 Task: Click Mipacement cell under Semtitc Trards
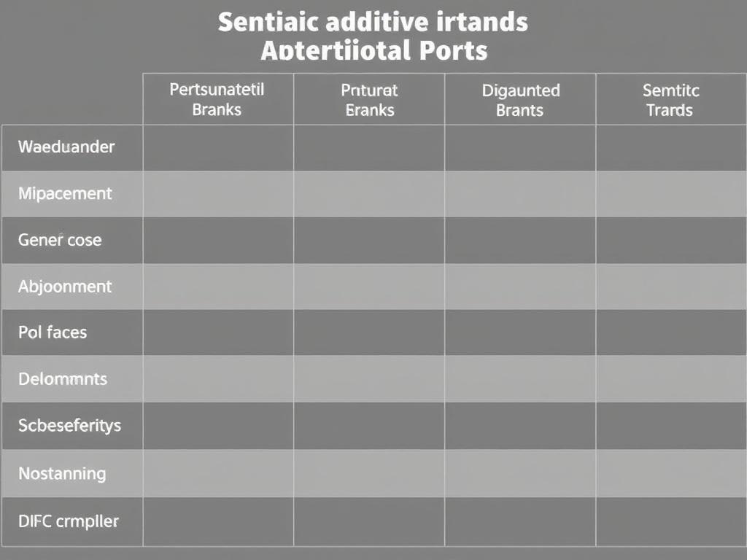point(670,194)
